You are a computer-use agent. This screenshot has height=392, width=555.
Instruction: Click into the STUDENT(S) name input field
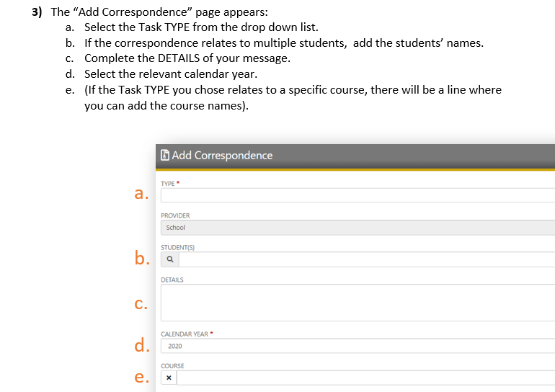366,259
